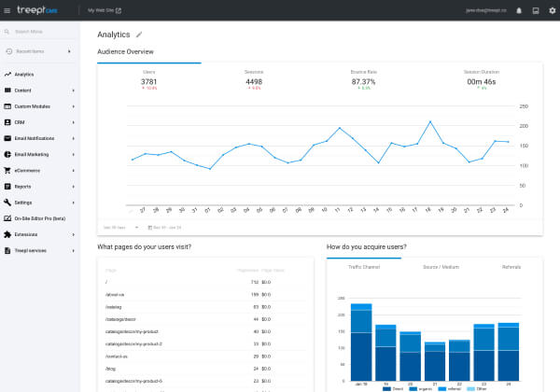The width and height of the screenshot is (560, 392).
Task: Click the /about-us page row
Action: pos(205,295)
